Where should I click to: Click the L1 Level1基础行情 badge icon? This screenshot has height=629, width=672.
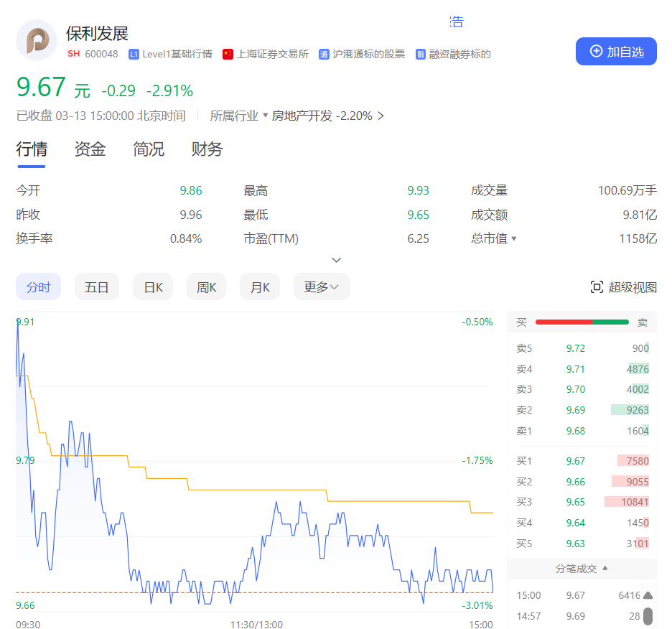pos(134,55)
